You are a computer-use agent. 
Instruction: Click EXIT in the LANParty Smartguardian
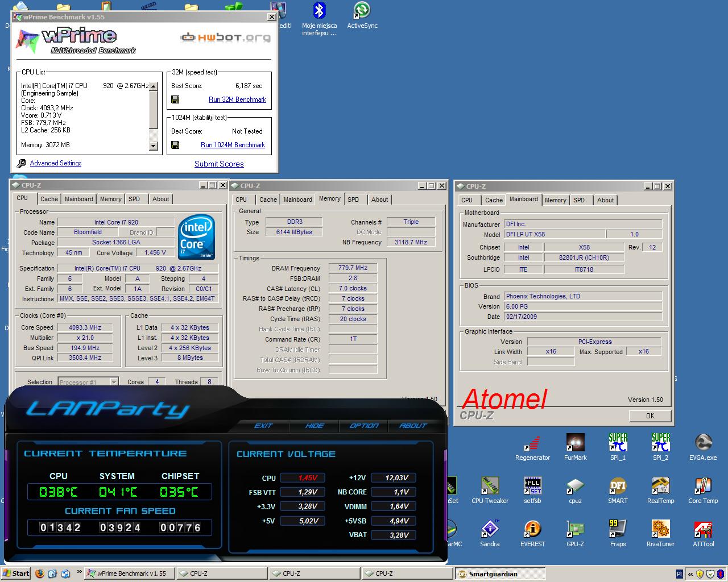[x=263, y=426]
